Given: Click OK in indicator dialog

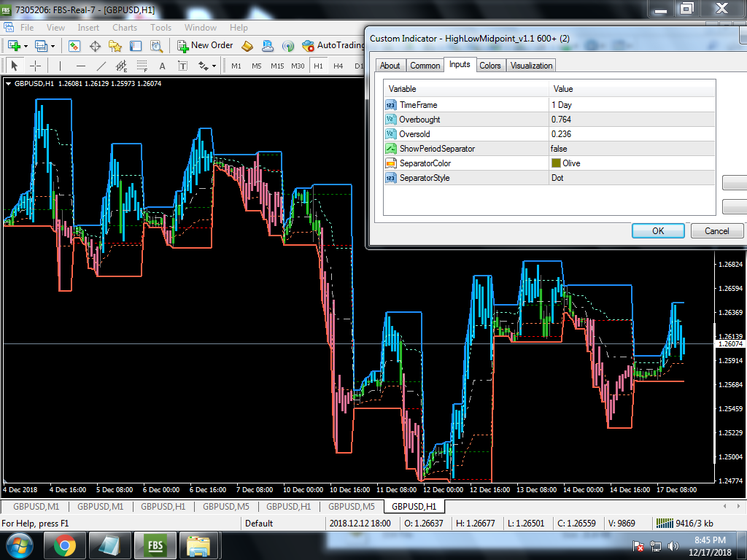Looking at the screenshot, I should [x=658, y=230].
